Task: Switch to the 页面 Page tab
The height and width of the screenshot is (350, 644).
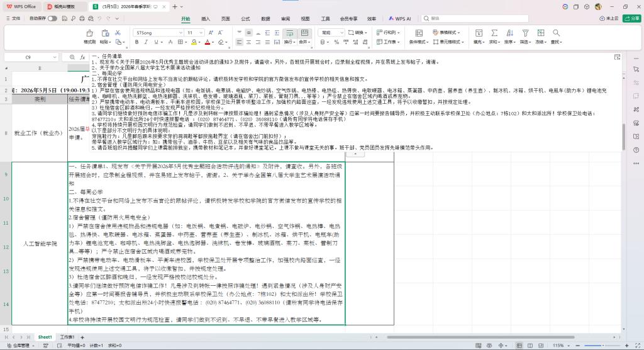Action: (x=226, y=18)
